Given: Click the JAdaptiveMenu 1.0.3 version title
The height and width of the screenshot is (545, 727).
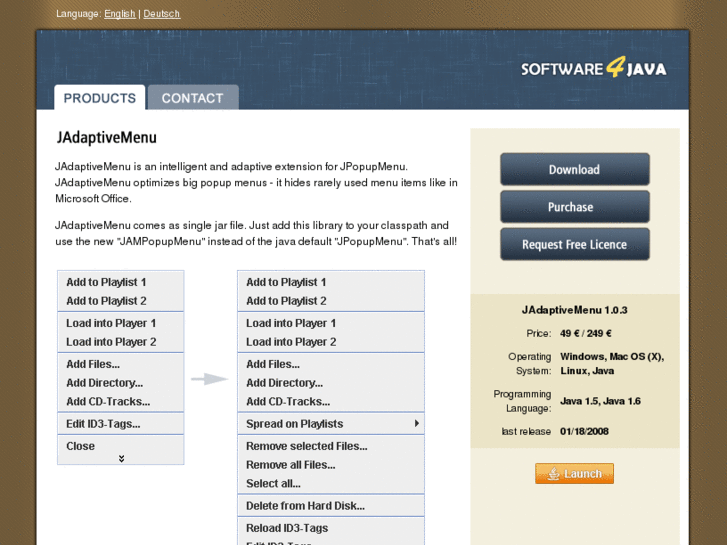Looking at the screenshot, I should coord(574,310).
